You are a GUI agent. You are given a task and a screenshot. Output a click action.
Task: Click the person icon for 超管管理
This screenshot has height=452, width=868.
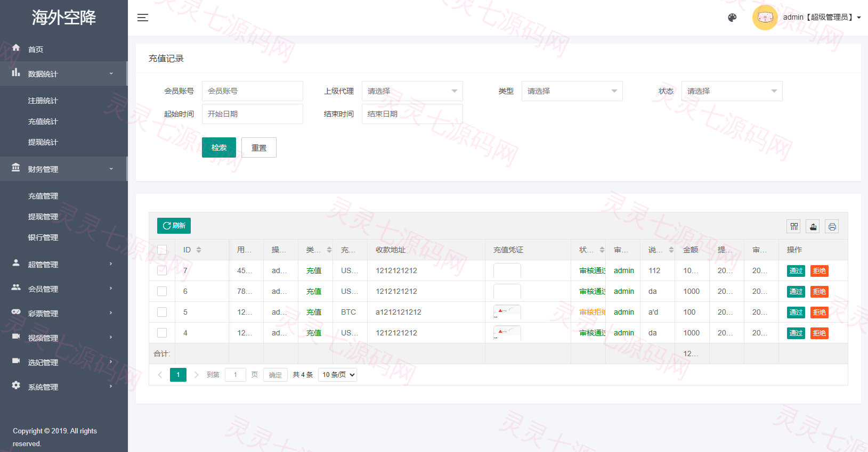click(16, 263)
